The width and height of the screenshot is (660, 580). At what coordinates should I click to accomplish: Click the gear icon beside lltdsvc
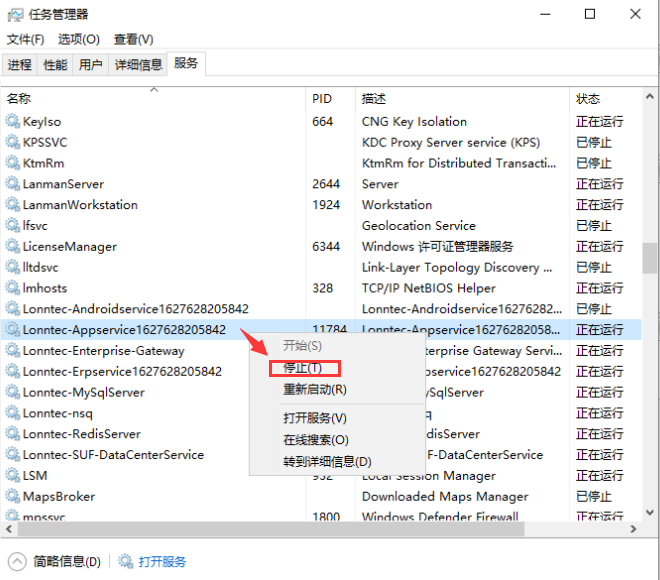click(x=13, y=267)
